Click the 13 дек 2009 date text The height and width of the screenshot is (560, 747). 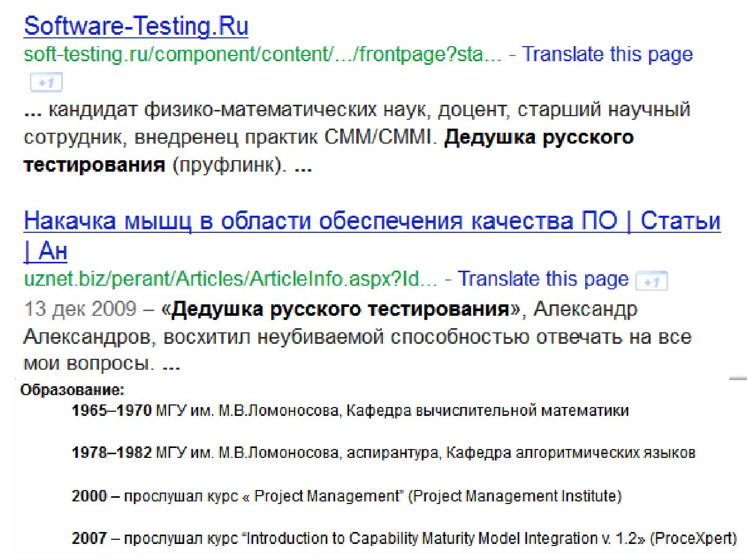80,310
